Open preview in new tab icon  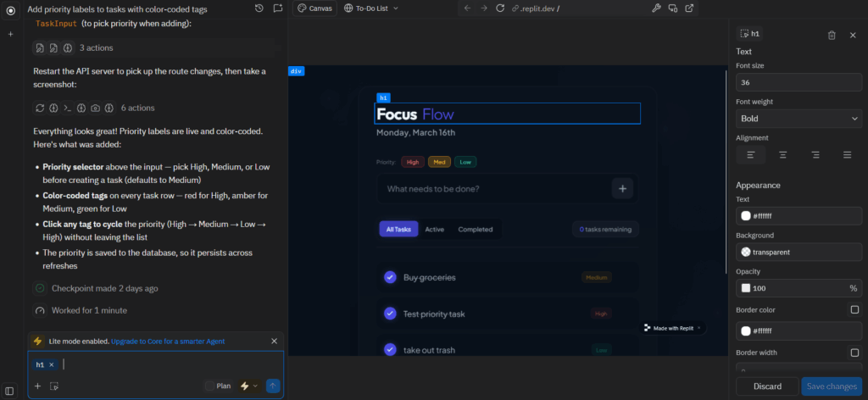(689, 8)
